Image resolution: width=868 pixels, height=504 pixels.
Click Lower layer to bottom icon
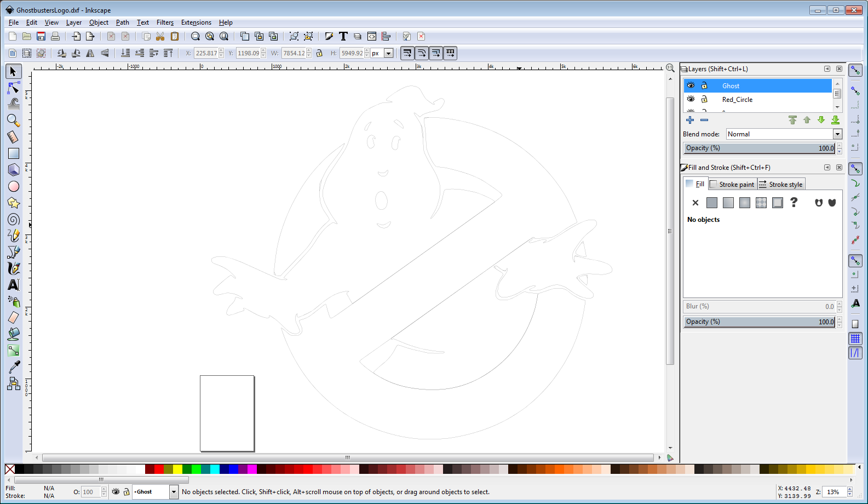click(x=835, y=120)
